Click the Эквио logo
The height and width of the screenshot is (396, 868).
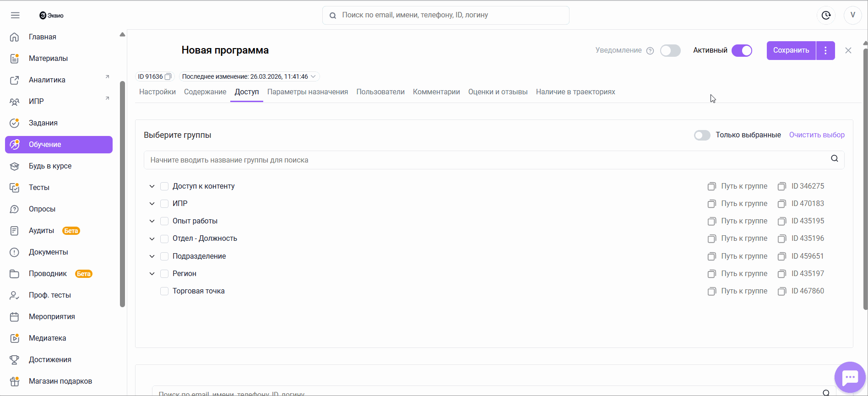tap(51, 15)
